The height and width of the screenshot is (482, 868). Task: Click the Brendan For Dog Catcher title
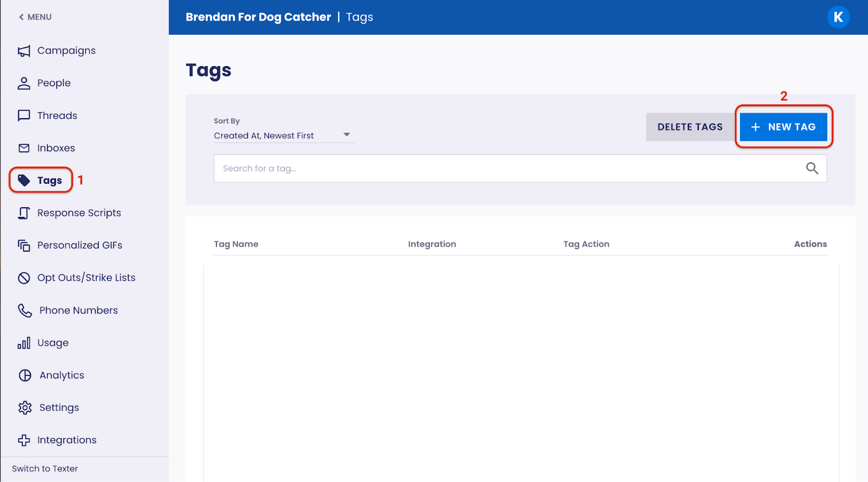point(258,17)
